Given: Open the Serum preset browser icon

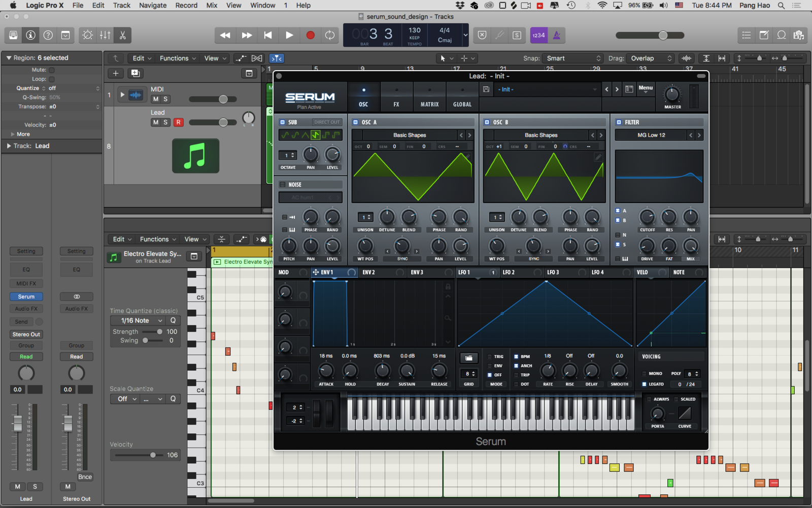Looking at the screenshot, I should 629,89.
